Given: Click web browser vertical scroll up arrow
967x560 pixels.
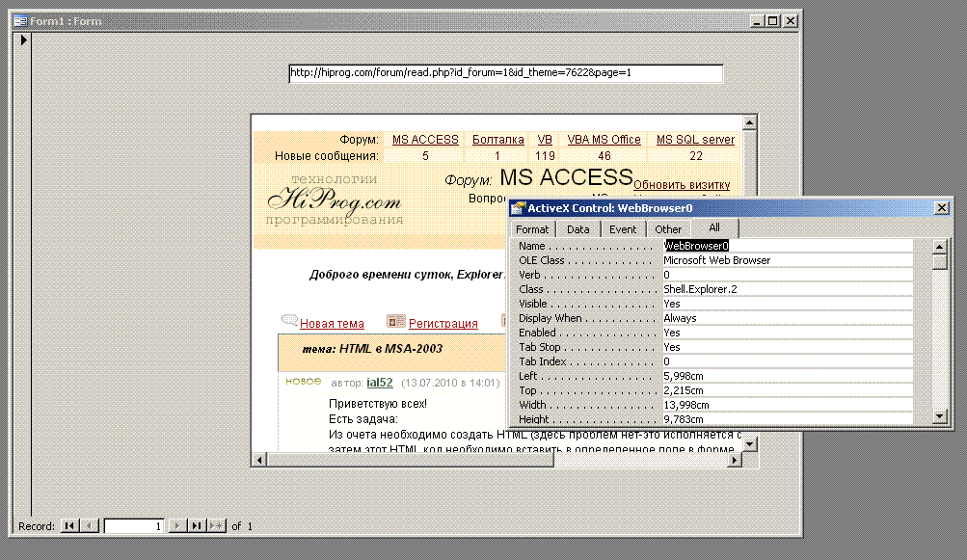Looking at the screenshot, I should [749, 122].
